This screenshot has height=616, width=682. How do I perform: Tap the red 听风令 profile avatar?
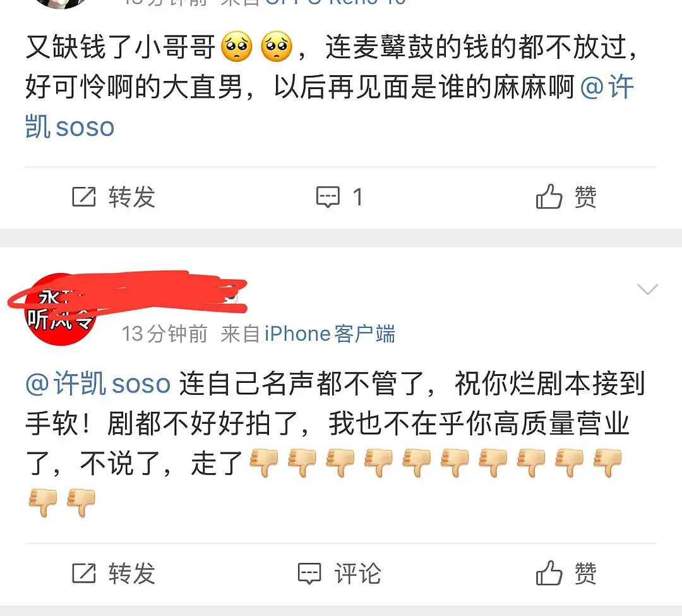pos(60,310)
